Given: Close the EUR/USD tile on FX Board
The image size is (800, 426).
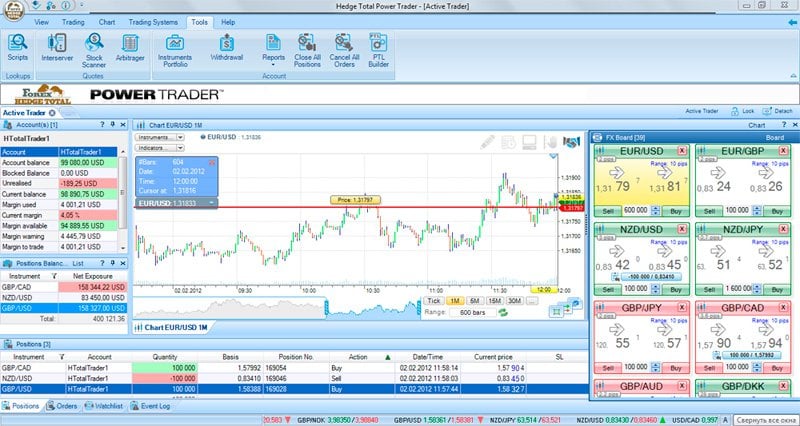Looking at the screenshot, I should point(682,151).
